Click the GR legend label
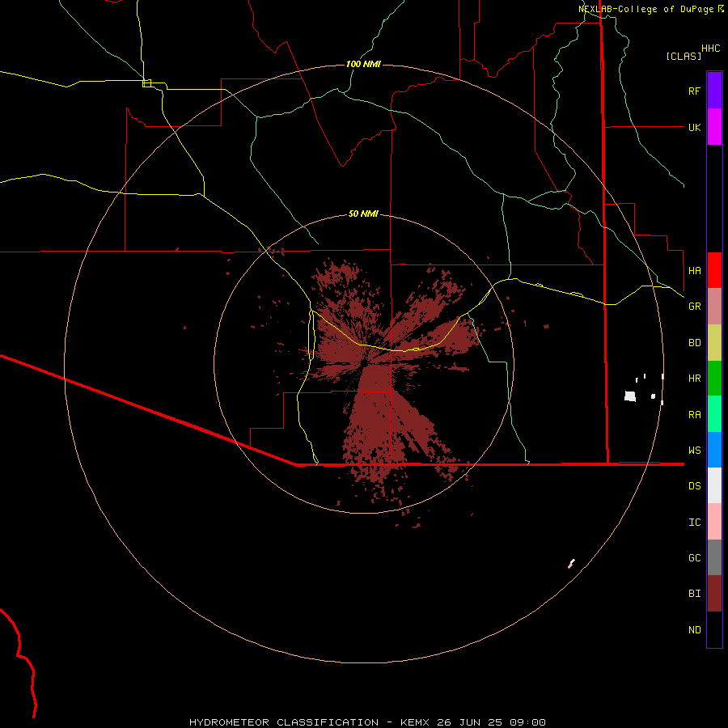The width and height of the screenshot is (728, 728). tap(694, 307)
